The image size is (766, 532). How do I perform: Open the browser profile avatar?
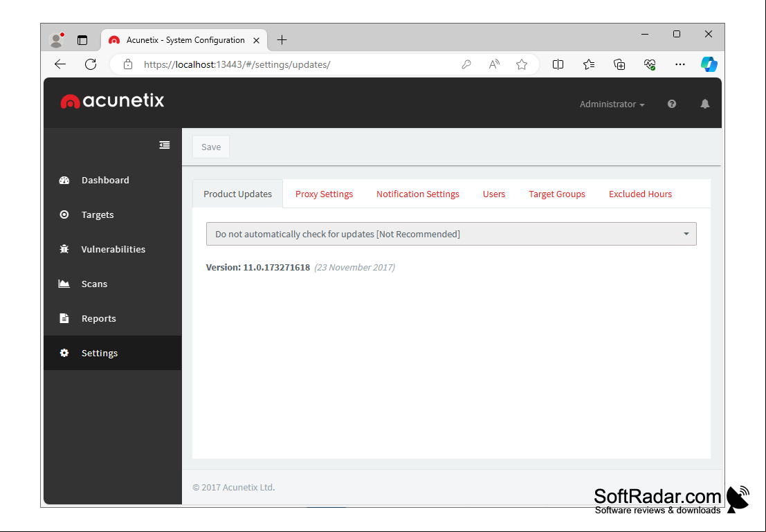[57, 40]
